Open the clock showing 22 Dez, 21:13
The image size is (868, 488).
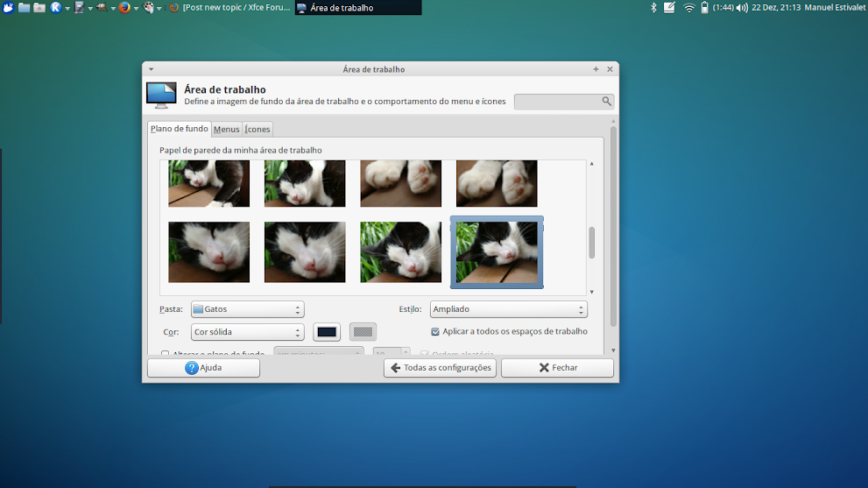(776, 7)
